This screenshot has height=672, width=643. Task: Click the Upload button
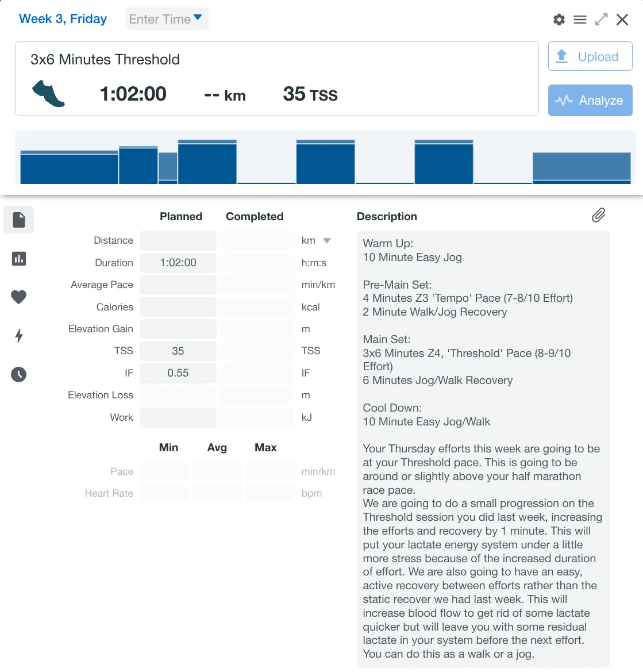click(590, 56)
